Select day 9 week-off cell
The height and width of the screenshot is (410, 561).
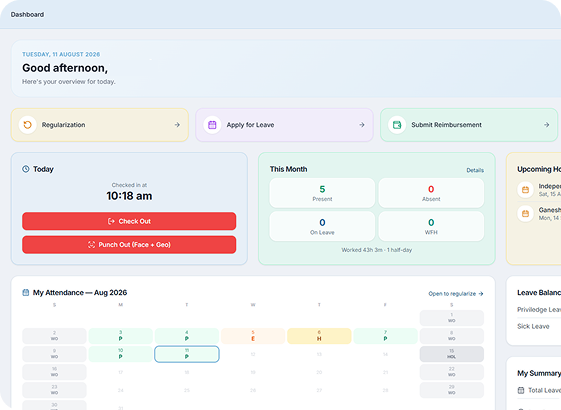54,354
